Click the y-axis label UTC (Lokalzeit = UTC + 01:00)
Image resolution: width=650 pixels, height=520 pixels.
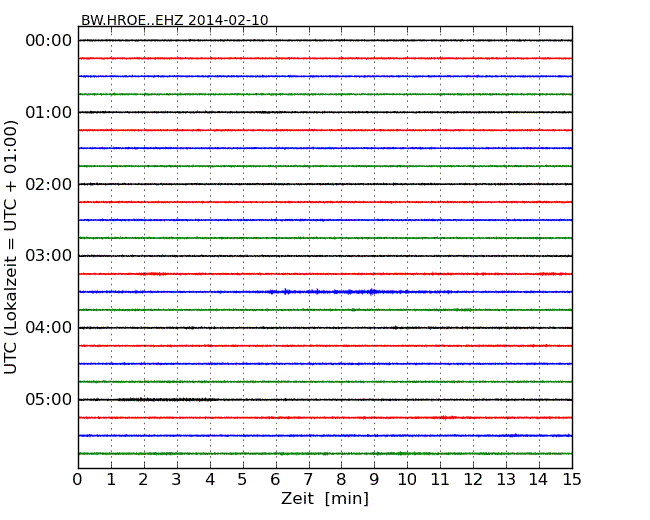pos(10,248)
